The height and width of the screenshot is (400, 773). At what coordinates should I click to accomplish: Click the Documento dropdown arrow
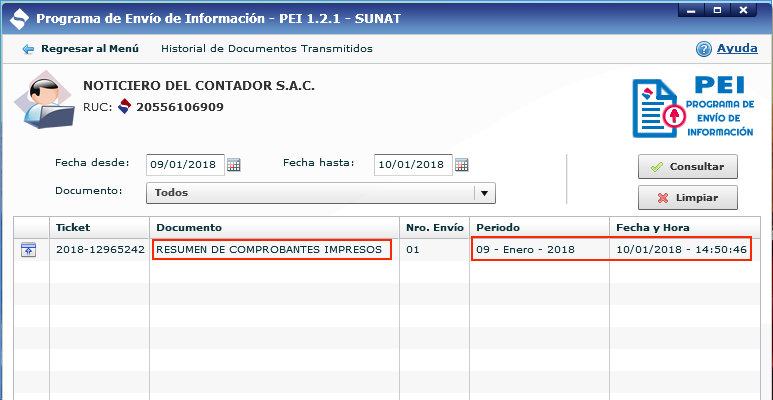(485, 193)
